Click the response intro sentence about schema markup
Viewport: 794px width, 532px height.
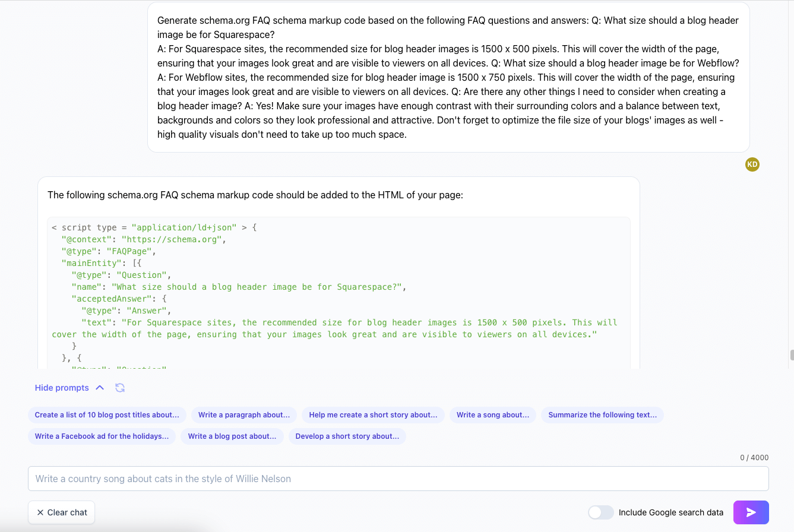click(x=255, y=195)
